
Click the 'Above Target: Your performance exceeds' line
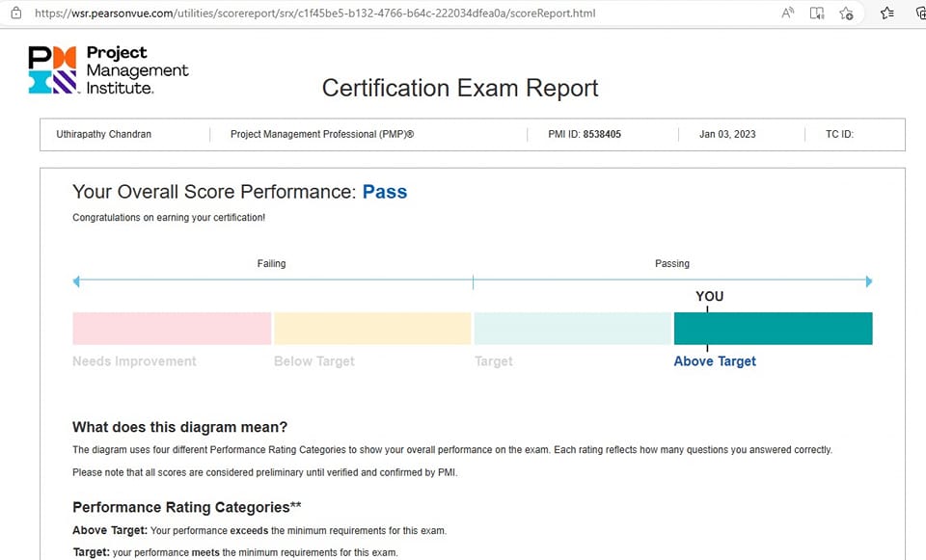tap(259, 530)
